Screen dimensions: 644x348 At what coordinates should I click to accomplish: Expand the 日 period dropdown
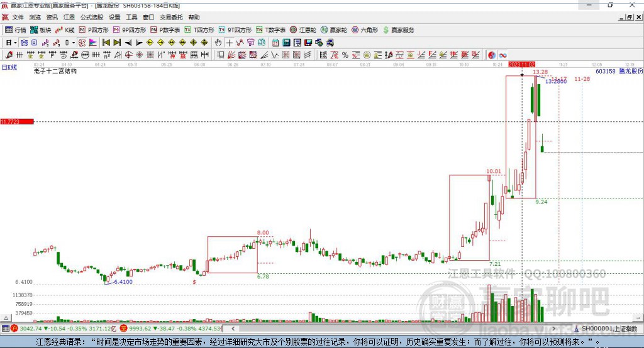pyautogui.click(x=15, y=43)
